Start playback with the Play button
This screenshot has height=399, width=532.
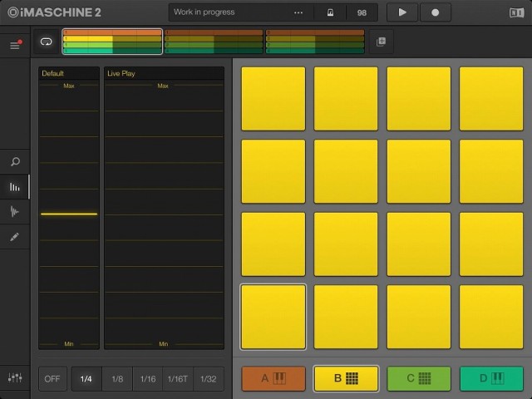pyautogui.click(x=402, y=12)
